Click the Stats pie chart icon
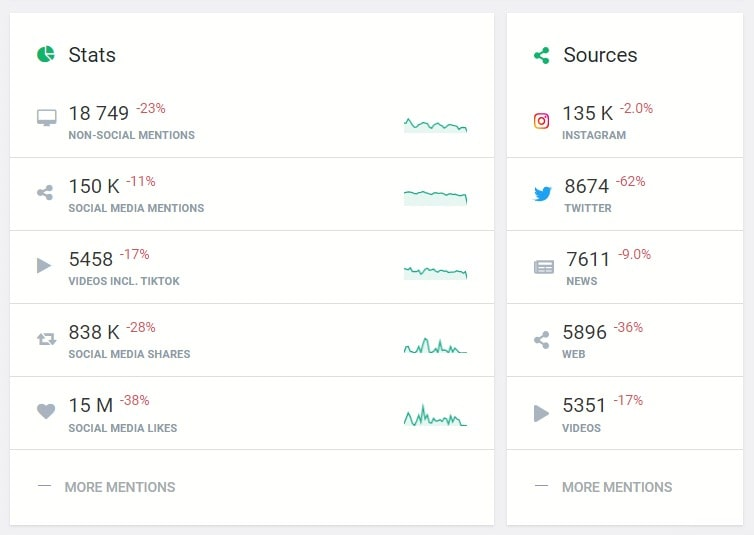The height and width of the screenshot is (535, 754). coord(45,54)
